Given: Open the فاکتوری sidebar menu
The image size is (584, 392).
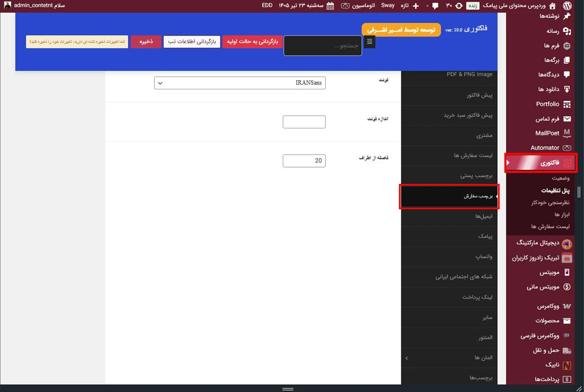Looking at the screenshot, I should pos(541,163).
